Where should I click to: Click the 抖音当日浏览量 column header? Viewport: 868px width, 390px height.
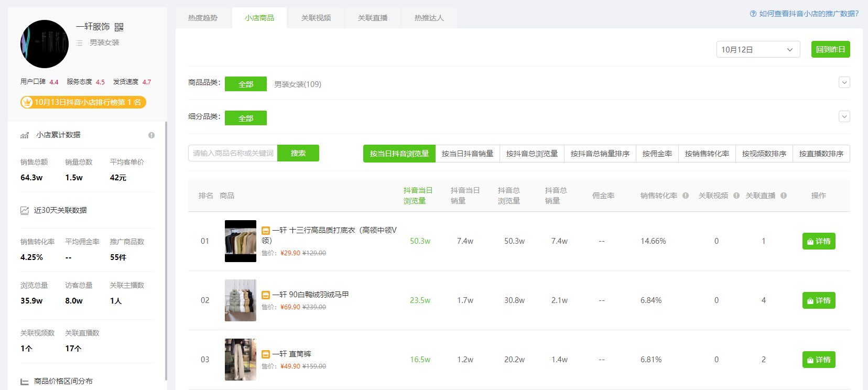(418, 196)
